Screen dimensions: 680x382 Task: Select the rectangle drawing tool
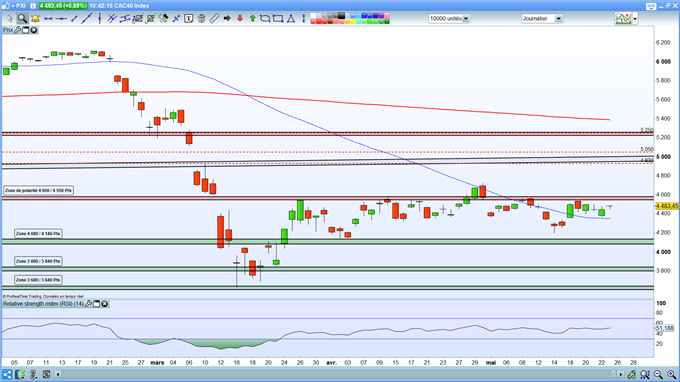click(278, 19)
